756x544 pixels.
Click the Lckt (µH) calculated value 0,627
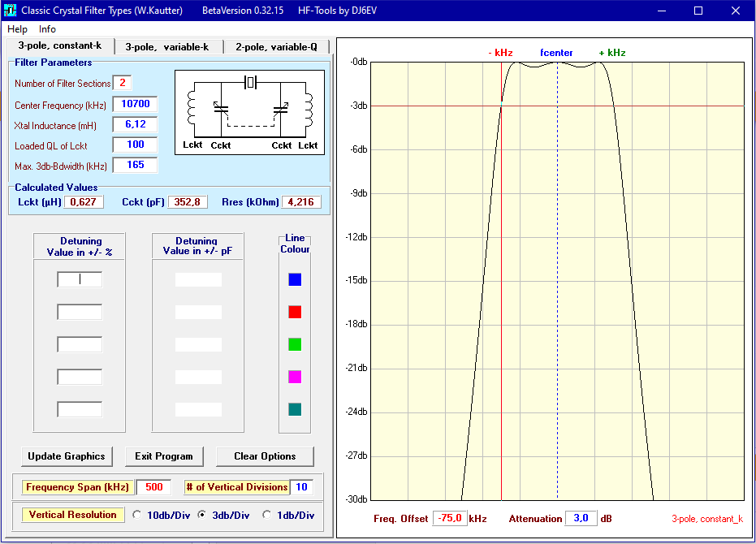click(84, 202)
